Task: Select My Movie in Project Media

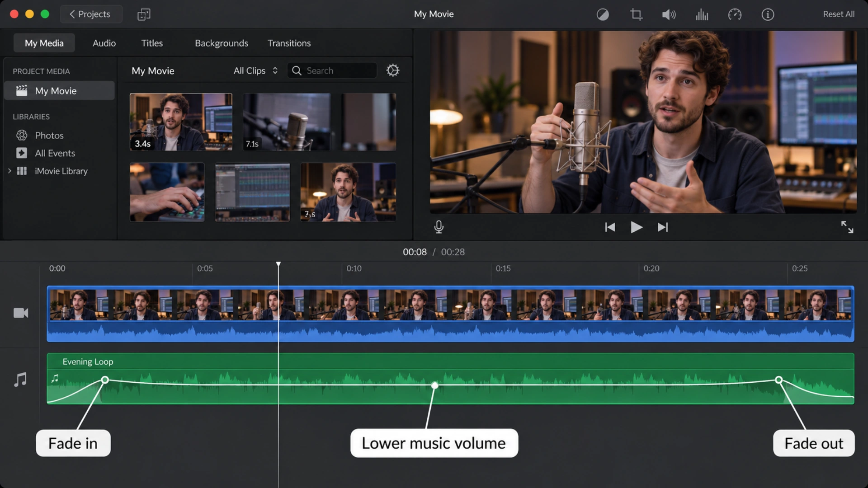Action: click(59, 91)
